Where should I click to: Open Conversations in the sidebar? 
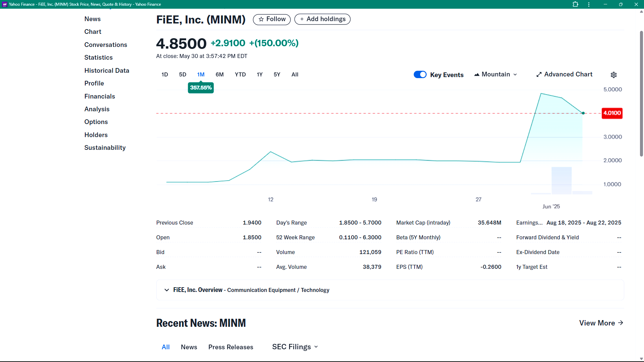click(x=106, y=45)
